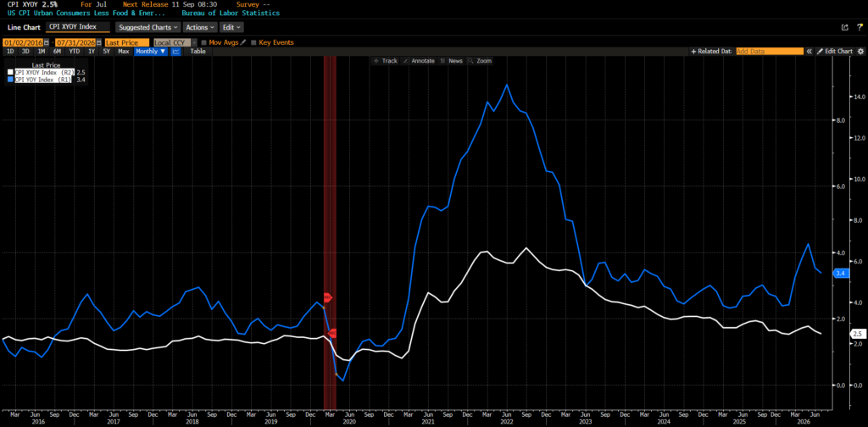Select the 1M time range
868x427 pixels.
(41, 52)
